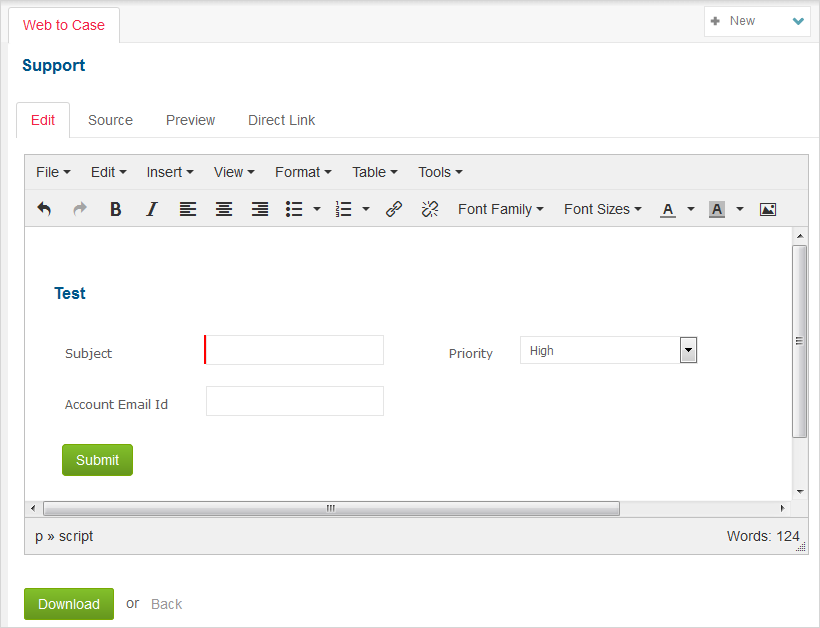Focus the Account Email Id field
Image resolution: width=820 pixels, height=628 pixels.
295,401
